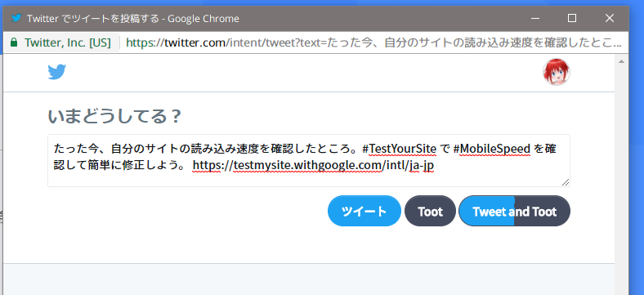
Task: Click the Twitter bird logo in header
Action: [56, 72]
